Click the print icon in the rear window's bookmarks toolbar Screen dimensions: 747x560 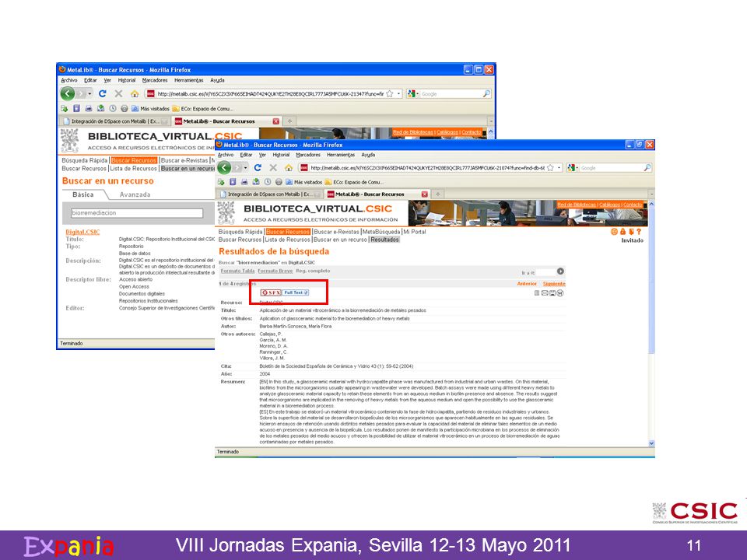[x=89, y=109]
